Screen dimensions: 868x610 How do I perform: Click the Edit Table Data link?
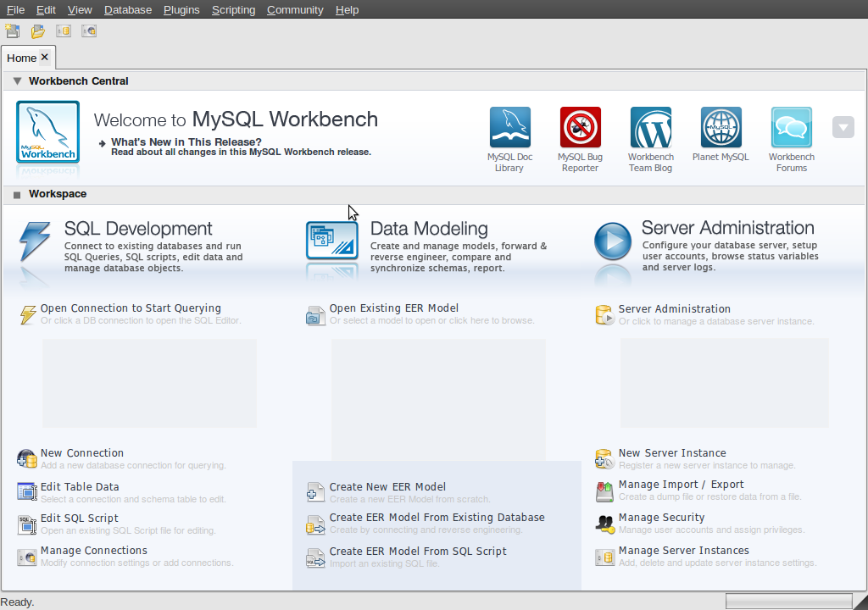80,486
